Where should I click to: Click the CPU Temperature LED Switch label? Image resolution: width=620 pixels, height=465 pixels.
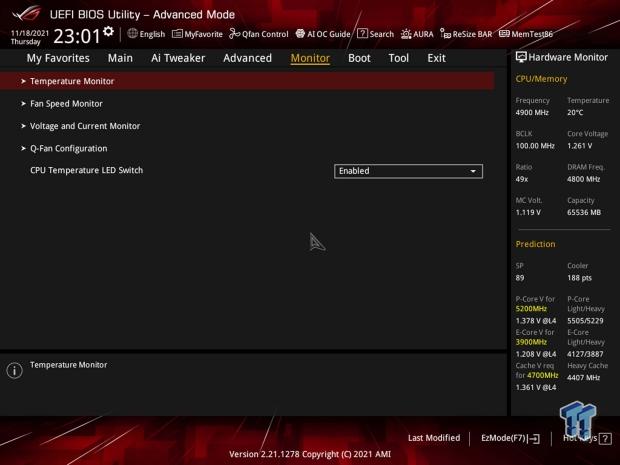(87, 170)
